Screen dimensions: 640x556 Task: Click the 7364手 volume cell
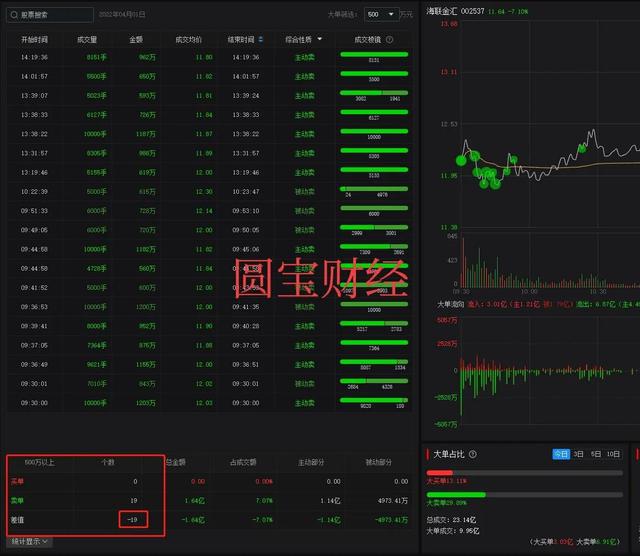[x=97, y=345]
